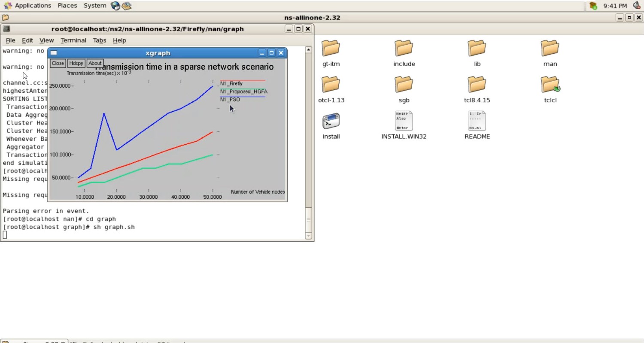This screenshot has width=644, height=343.
Task: Open the Applications menu
Action: (28, 6)
